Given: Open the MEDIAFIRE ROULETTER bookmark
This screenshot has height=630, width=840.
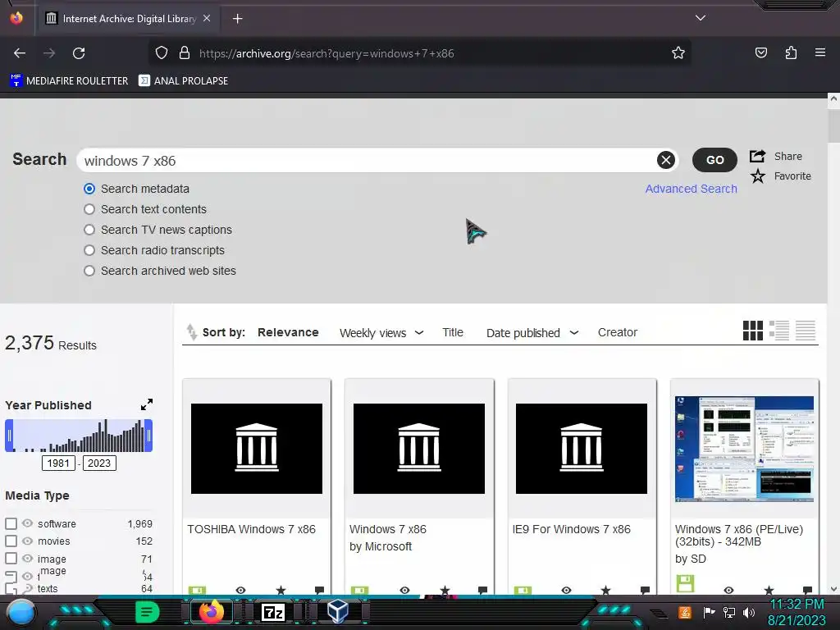Looking at the screenshot, I should click(x=69, y=81).
